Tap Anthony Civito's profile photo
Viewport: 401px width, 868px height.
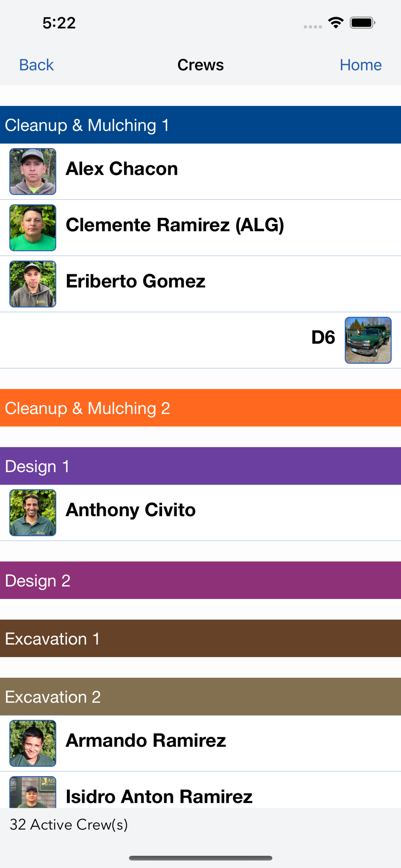click(33, 513)
